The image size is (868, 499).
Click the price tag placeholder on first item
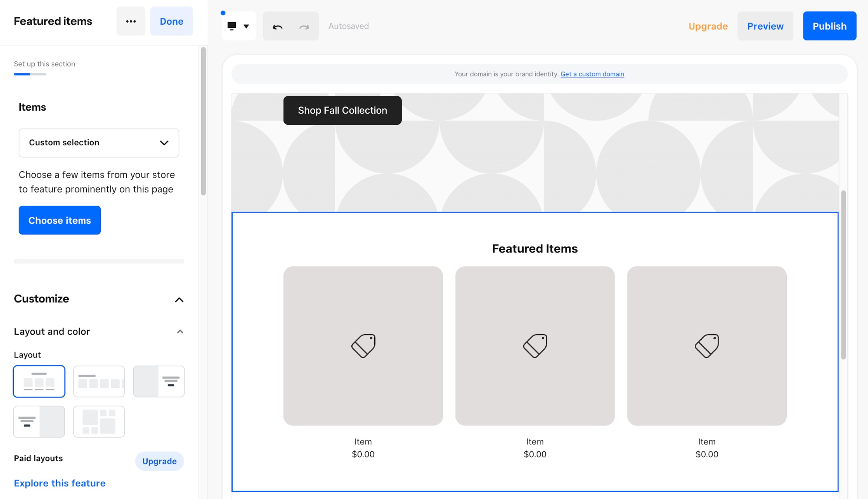pyautogui.click(x=363, y=345)
